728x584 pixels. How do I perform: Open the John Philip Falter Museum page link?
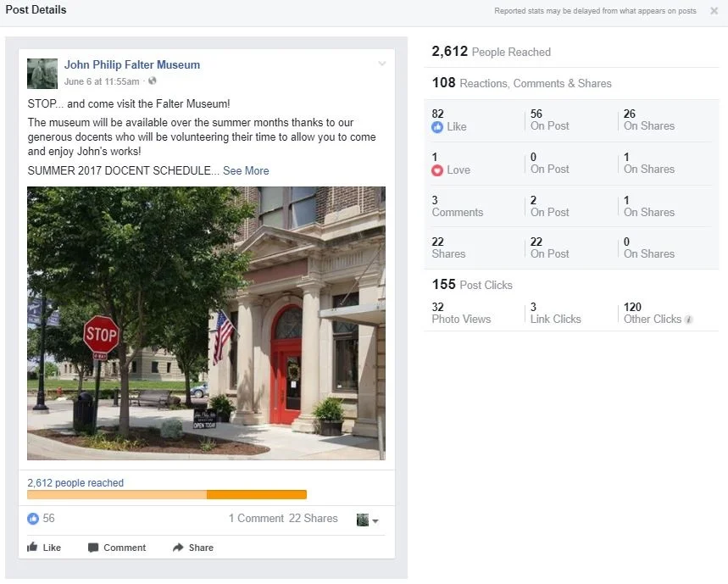point(132,64)
